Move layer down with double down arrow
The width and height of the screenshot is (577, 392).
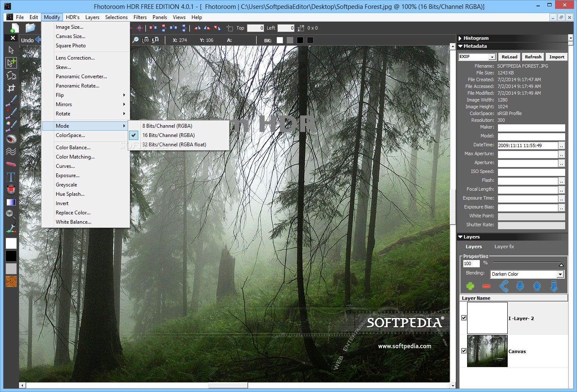(520, 286)
